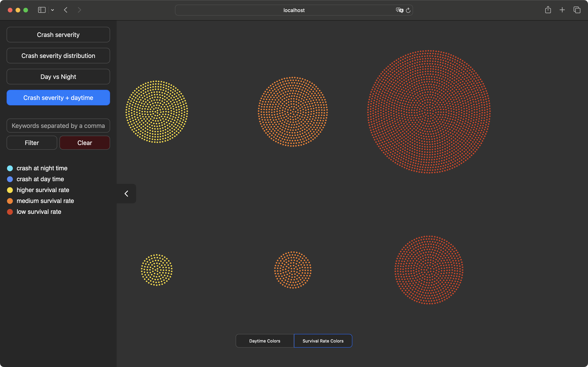Click the yellow higher survival rate swatch
The height and width of the screenshot is (367, 588).
(10, 190)
